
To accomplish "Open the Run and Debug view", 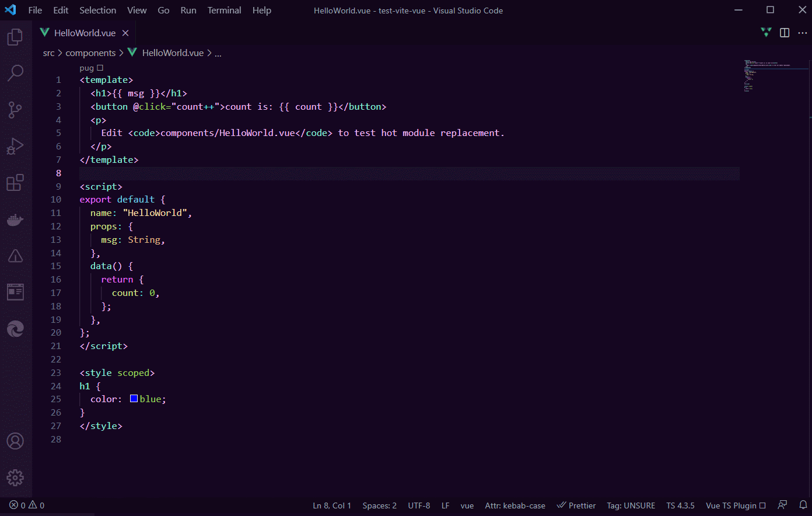I will click(x=15, y=146).
